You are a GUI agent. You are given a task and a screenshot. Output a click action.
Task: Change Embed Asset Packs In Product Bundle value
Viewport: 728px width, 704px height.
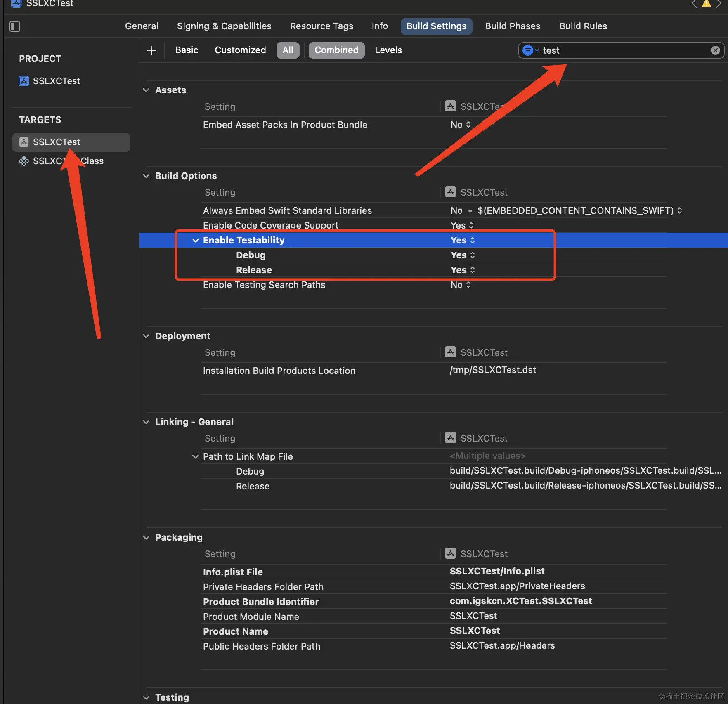coord(461,125)
